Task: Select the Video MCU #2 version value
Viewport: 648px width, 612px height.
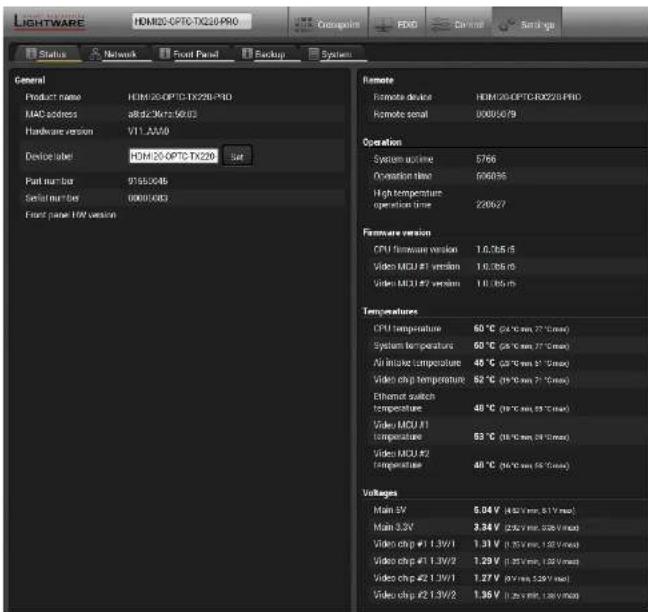Action: click(495, 283)
